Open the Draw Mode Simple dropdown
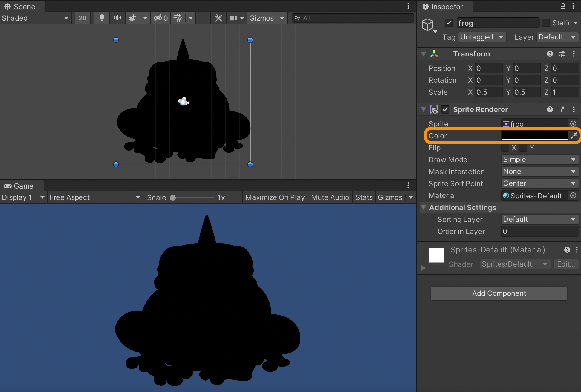This screenshot has width=581, height=392. pyautogui.click(x=539, y=160)
